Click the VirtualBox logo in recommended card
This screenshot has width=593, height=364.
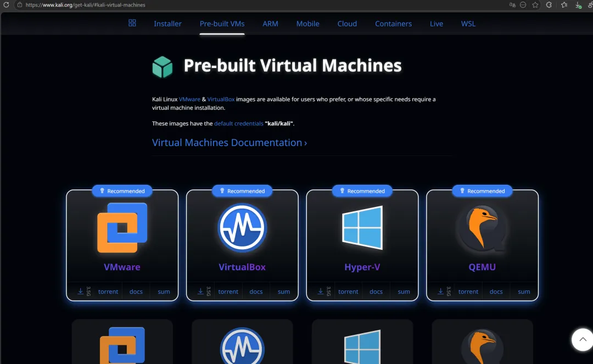[x=242, y=227]
